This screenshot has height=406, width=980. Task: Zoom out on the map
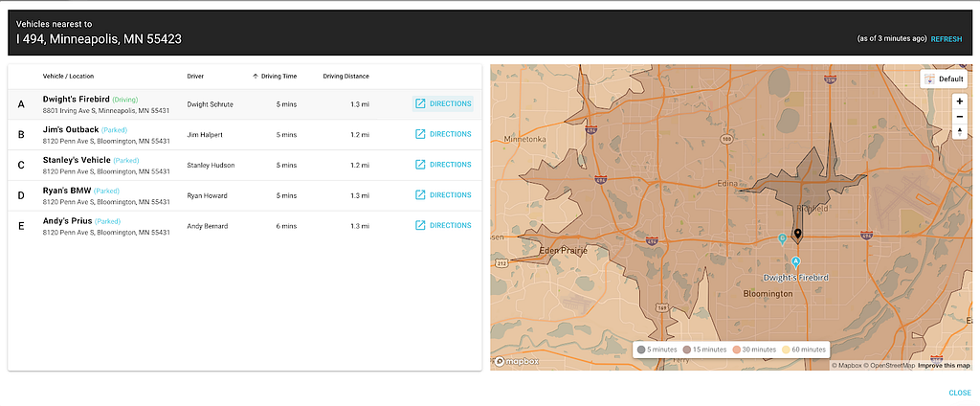pos(959,117)
